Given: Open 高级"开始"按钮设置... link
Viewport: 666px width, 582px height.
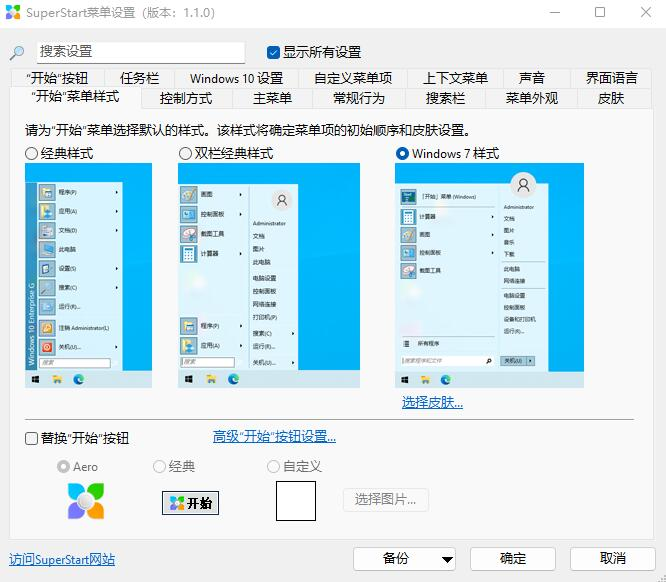Looking at the screenshot, I should point(274,436).
